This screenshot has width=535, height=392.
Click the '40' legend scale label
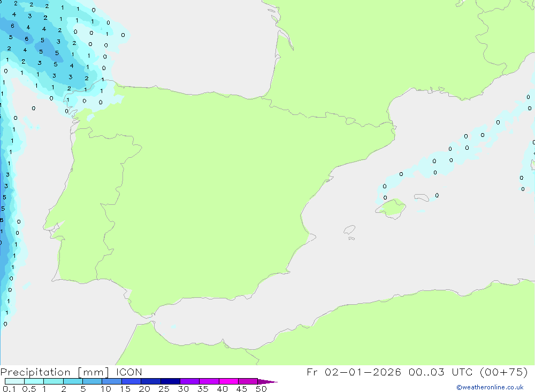(x=223, y=389)
